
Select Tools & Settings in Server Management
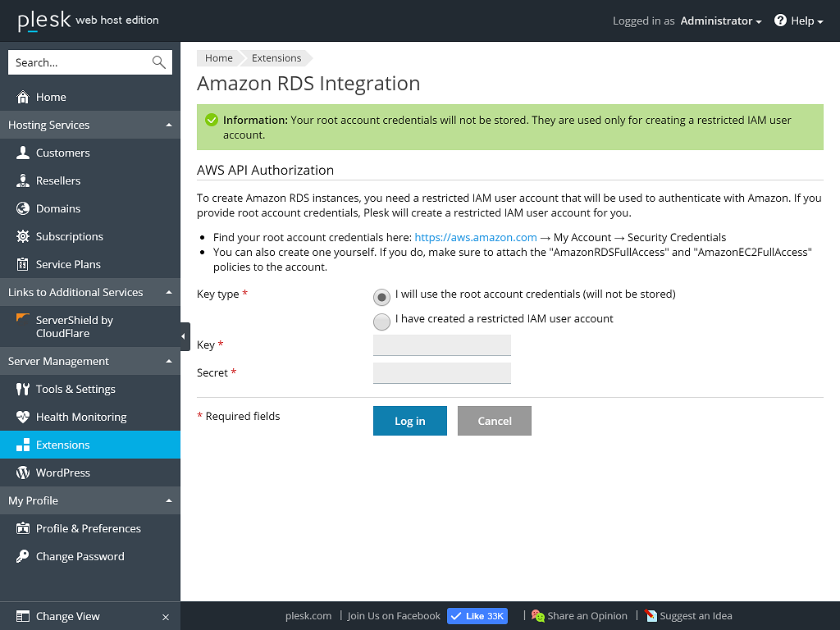click(75, 389)
